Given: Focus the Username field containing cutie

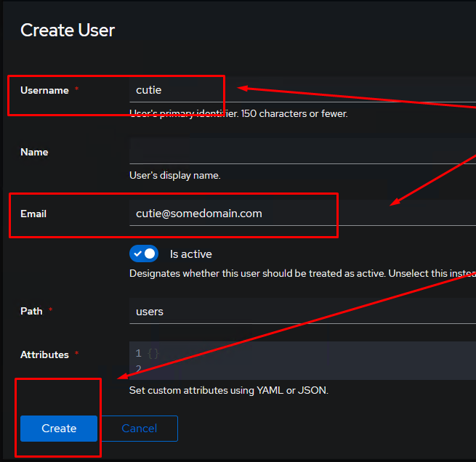Looking at the screenshot, I should point(302,90).
